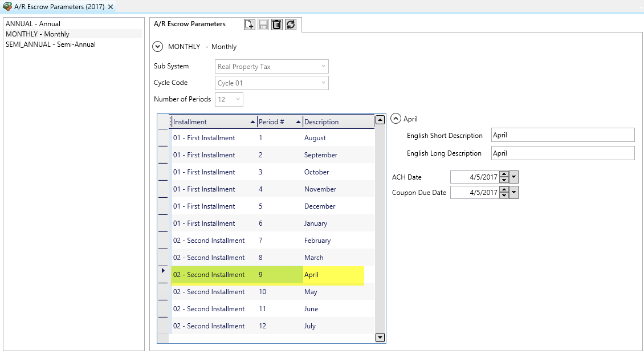The height and width of the screenshot is (354, 644).
Task: Sort by the Installment column header
Action: point(211,122)
